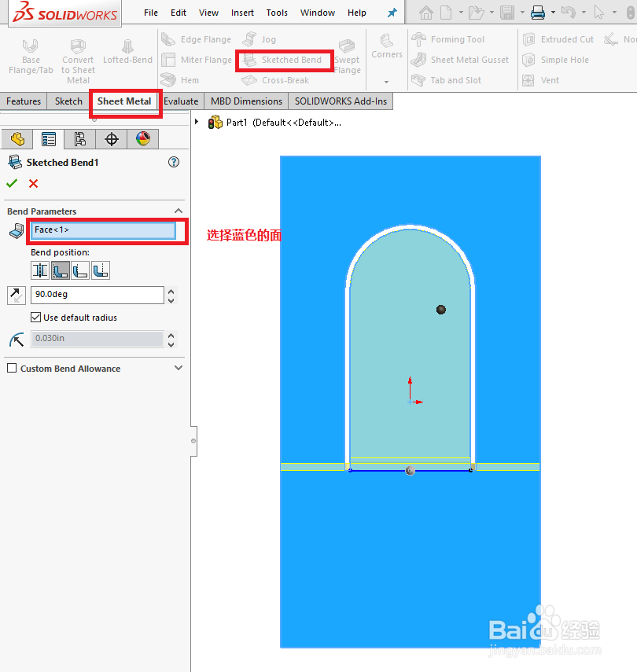Select the Base Flange/Tab tool
637x672 pixels.
pos(31,55)
